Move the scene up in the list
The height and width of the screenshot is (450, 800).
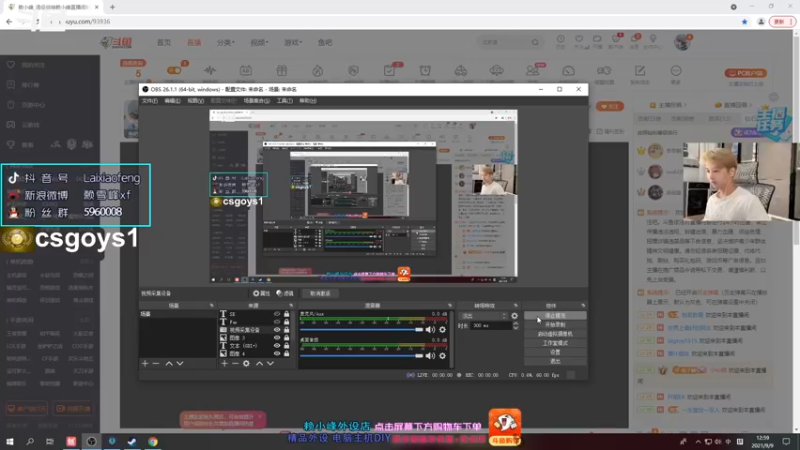(x=169, y=363)
